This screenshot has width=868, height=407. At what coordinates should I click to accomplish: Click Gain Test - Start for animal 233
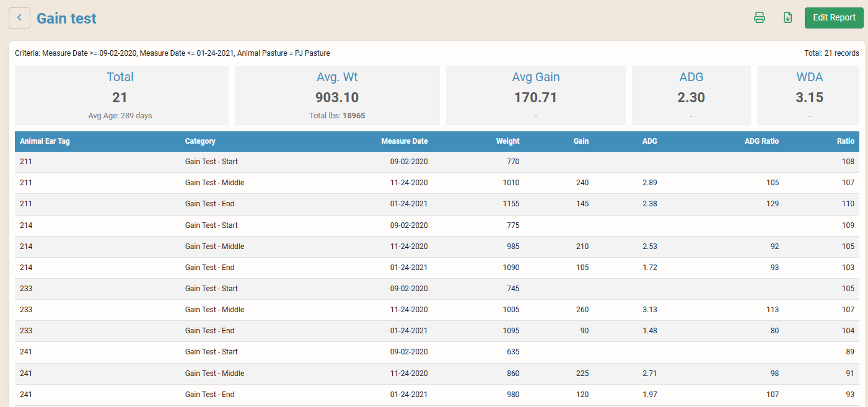click(x=211, y=289)
